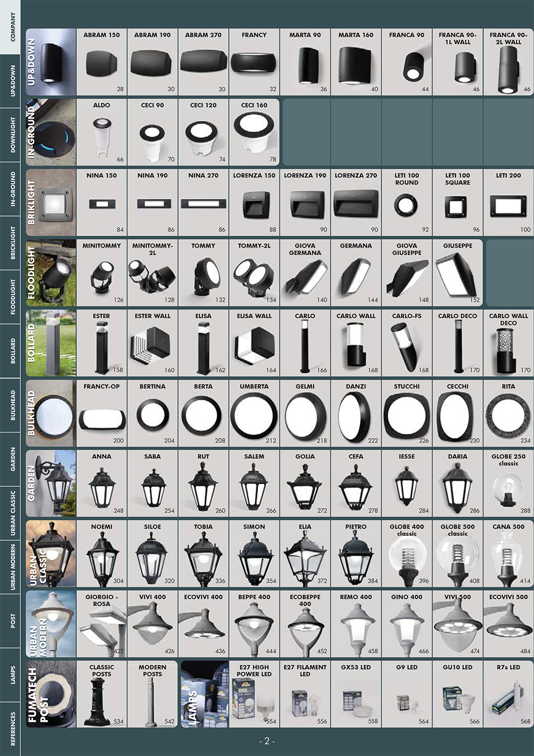The height and width of the screenshot is (756, 534).
Task: Switch to the BULKHEAD side tab
Action: [10, 405]
